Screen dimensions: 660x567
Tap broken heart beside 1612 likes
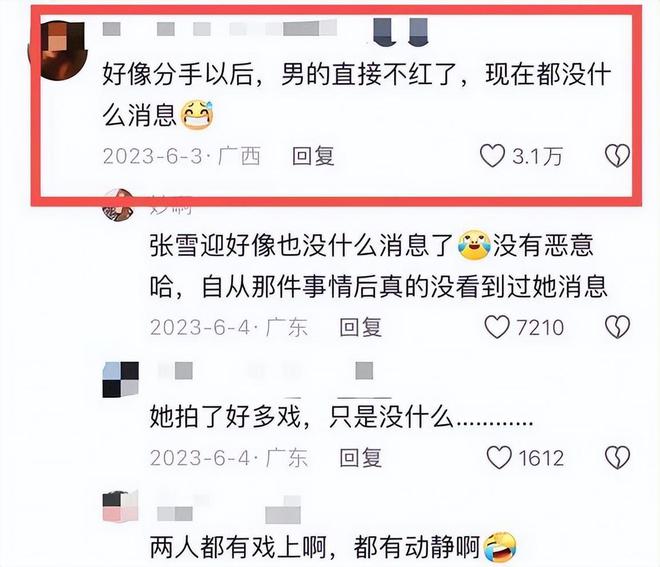617,458
